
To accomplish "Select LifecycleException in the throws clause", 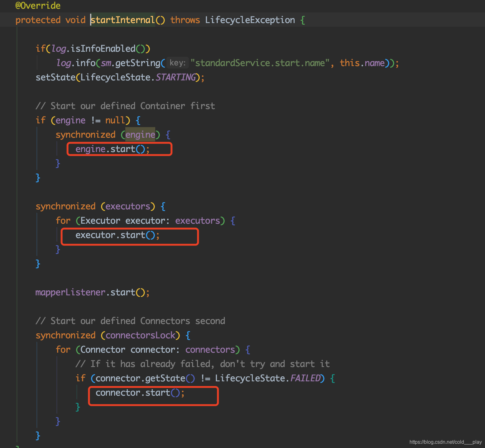I will pyautogui.click(x=250, y=20).
